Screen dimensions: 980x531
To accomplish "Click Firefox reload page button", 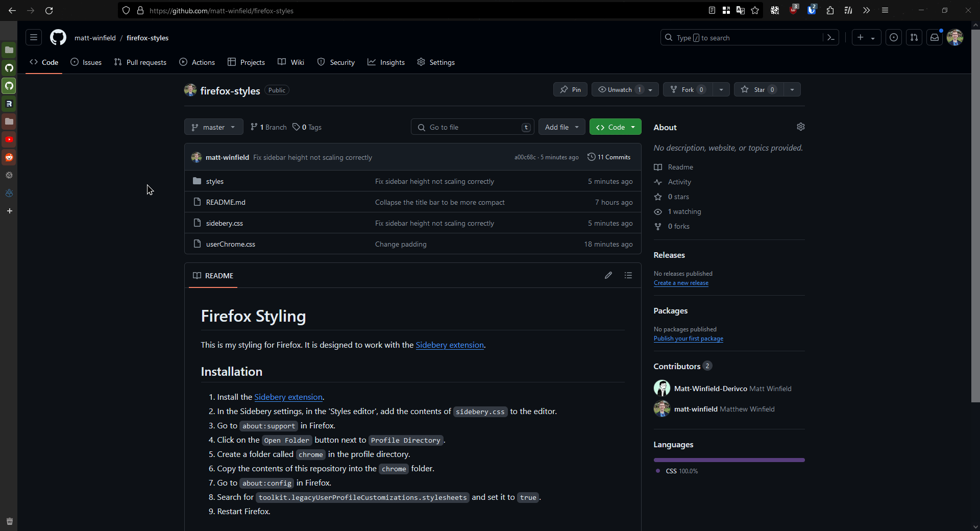I will [x=49, y=10].
